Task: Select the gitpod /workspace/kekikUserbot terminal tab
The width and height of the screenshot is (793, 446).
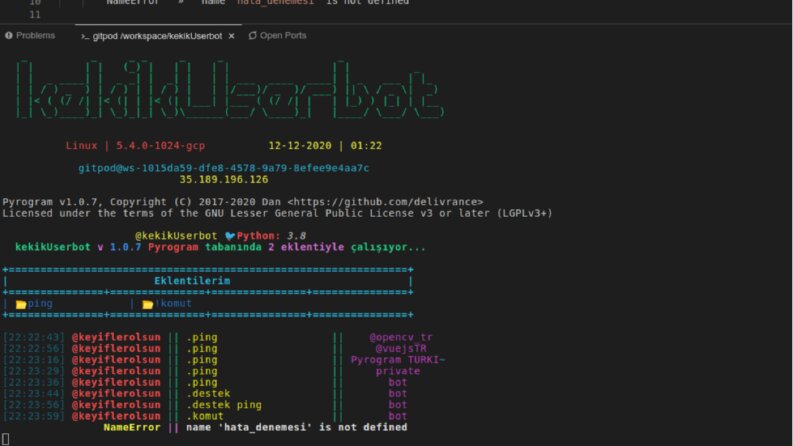Action: pyautogui.click(x=157, y=36)
